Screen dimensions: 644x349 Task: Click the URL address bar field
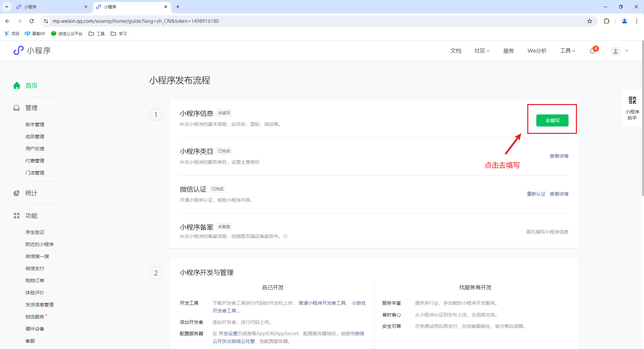tap(319, 21)
